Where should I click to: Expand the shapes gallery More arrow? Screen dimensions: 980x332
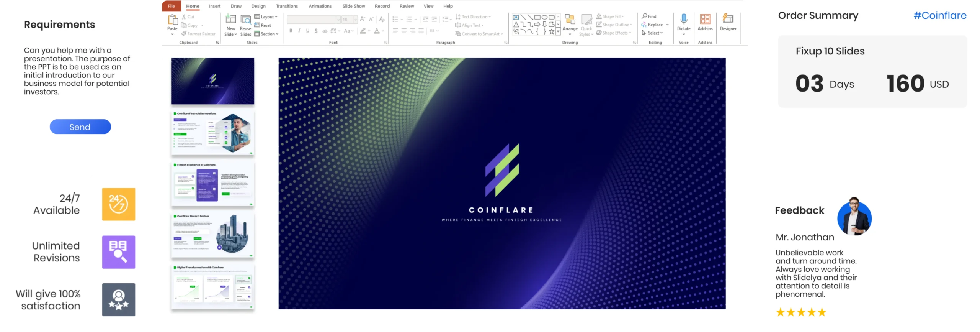[558, 31]
